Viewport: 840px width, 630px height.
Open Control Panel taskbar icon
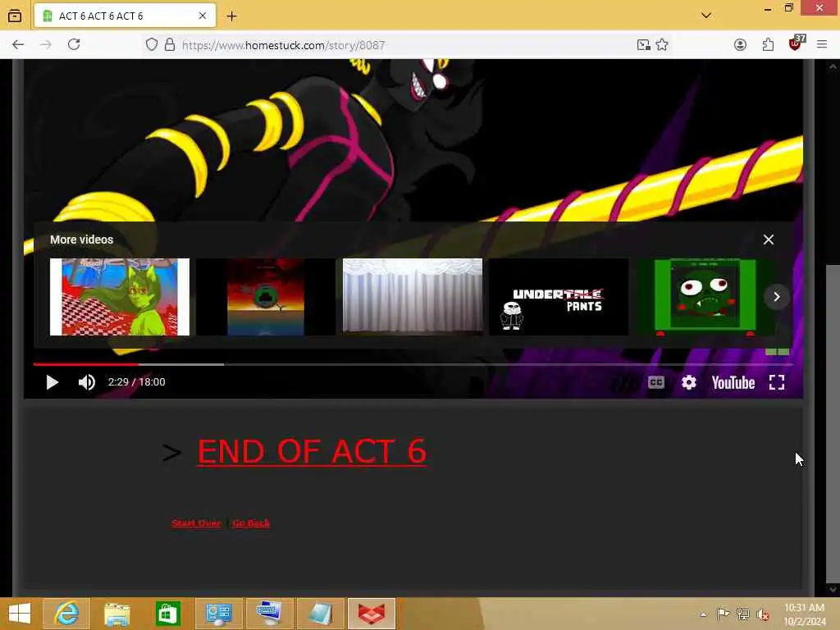point(218,614)
